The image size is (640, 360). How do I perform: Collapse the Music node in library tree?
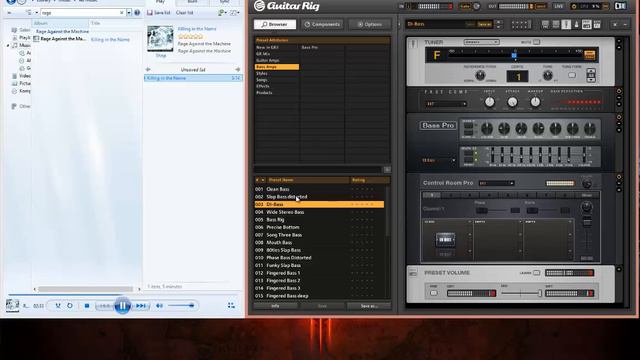(x=8, y=45)
